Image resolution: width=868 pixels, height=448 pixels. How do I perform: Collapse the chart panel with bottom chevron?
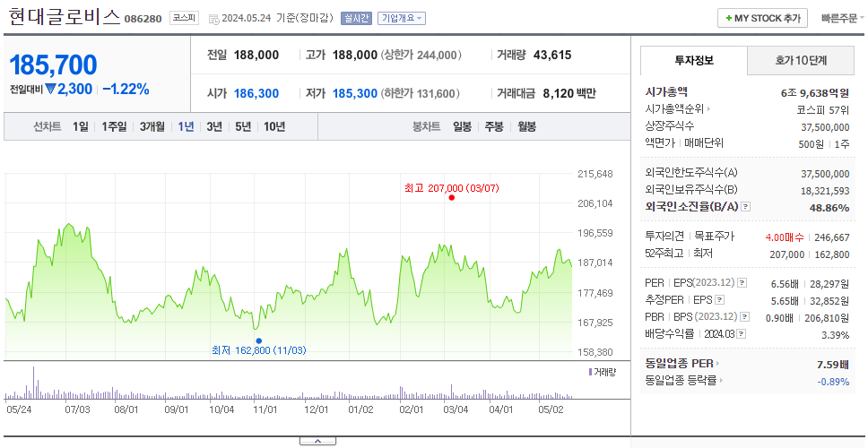317,441
